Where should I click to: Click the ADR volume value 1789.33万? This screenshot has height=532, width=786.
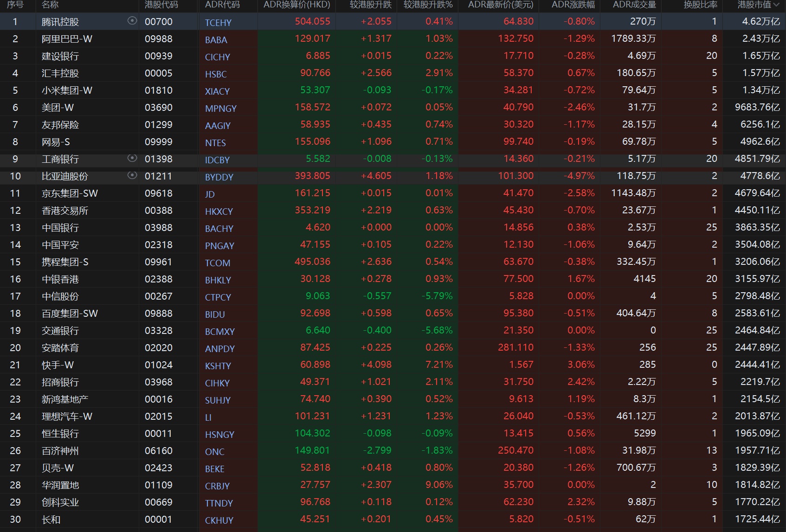[633, 38]
